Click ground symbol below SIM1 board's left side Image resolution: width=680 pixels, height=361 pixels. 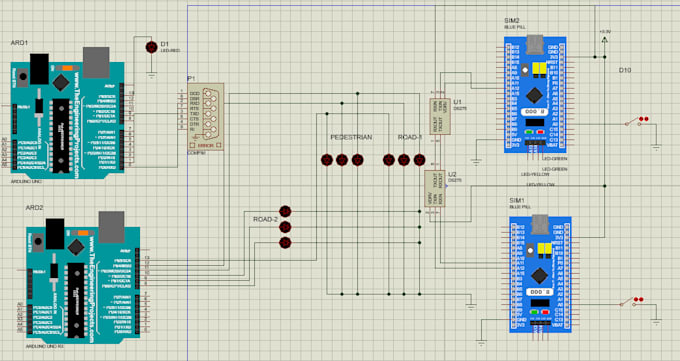[x=481, y=343]
